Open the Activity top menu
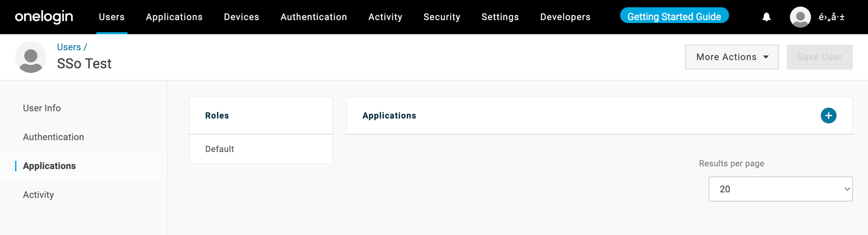868x235 pixels. 385,17
